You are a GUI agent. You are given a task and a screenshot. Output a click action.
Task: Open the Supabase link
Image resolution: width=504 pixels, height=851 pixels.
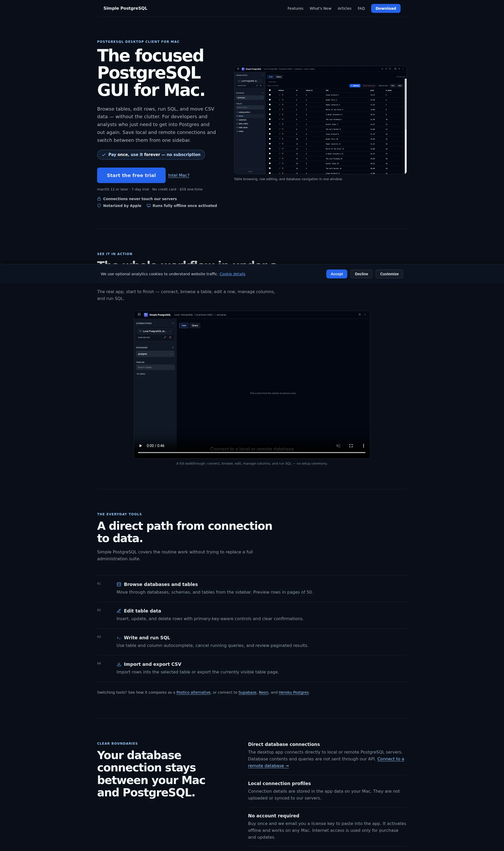pyautogui.click(x=247, y=692)
